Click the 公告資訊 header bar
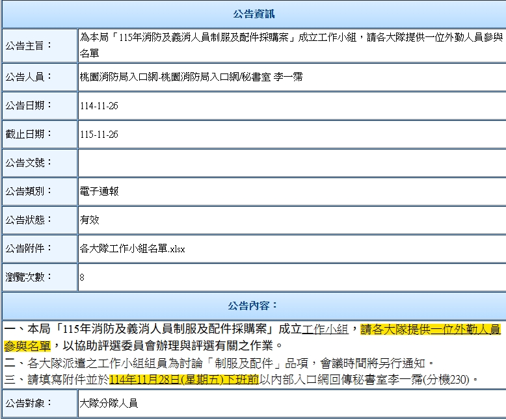The width and height of the screenshot is (506, 420). point(254,14)
